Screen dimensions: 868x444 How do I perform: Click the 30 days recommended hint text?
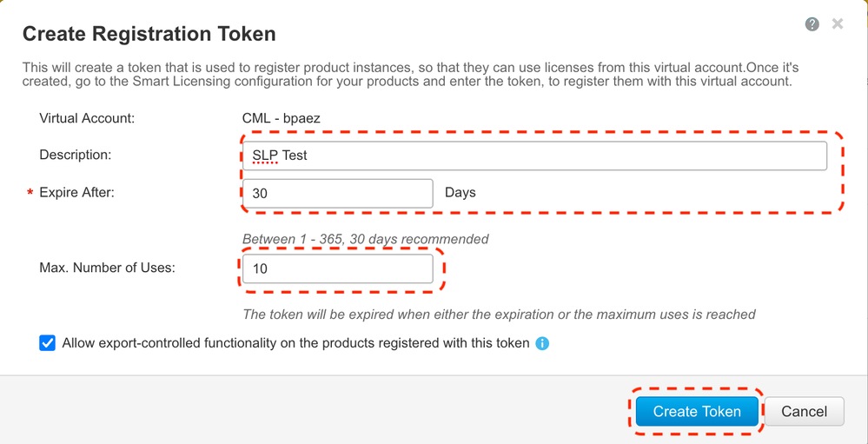tap(365, 239)
